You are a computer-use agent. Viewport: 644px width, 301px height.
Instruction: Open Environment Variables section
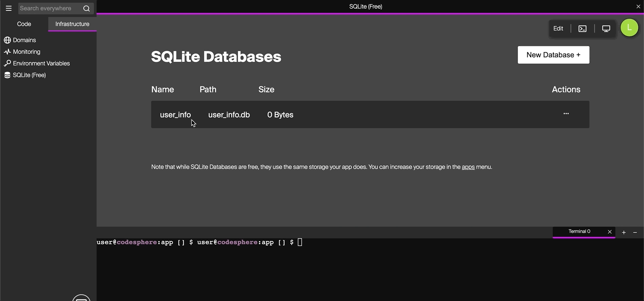coord(41,64)
